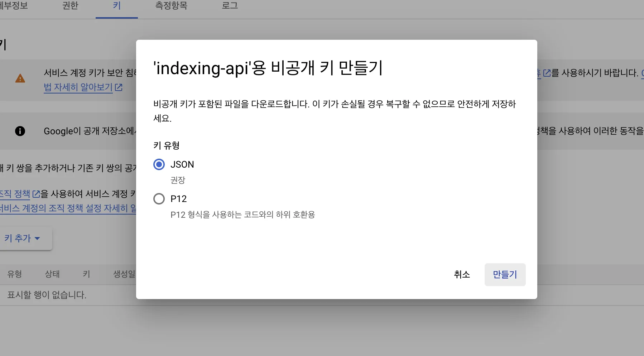The width and height of the screenshot is (644, 356).
Task: Switch to the 측정항목 tab
Action: pyautogui.click(x=171, y=6)
